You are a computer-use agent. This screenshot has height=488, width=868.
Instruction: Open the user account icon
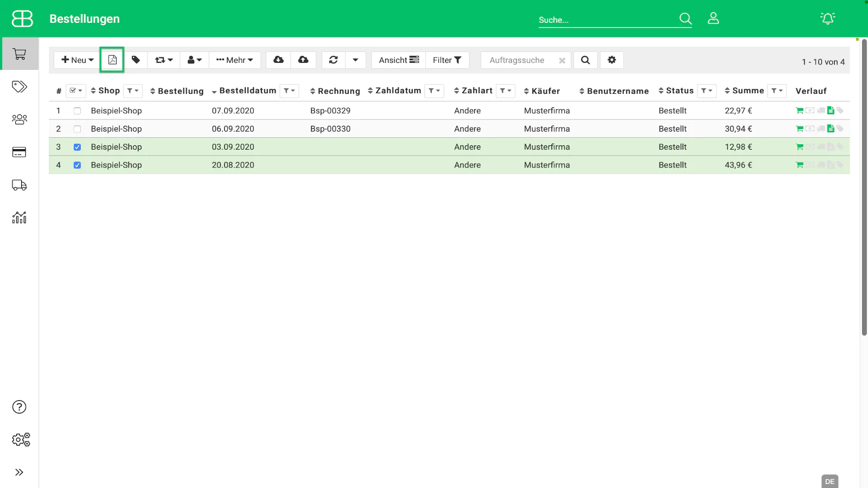(713, 19)
